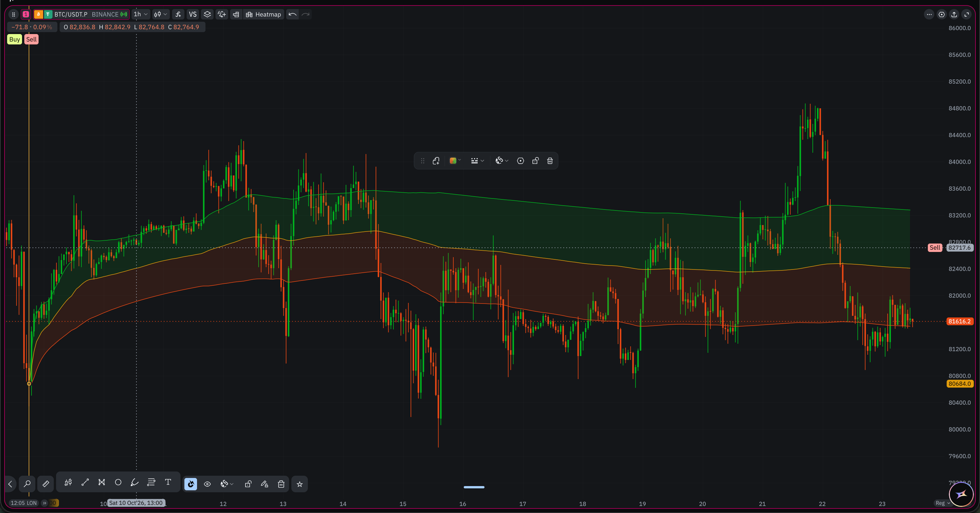Toggle lock all drawings in bottom toolbar
The image size is (980, 513).
coord(248,484)
